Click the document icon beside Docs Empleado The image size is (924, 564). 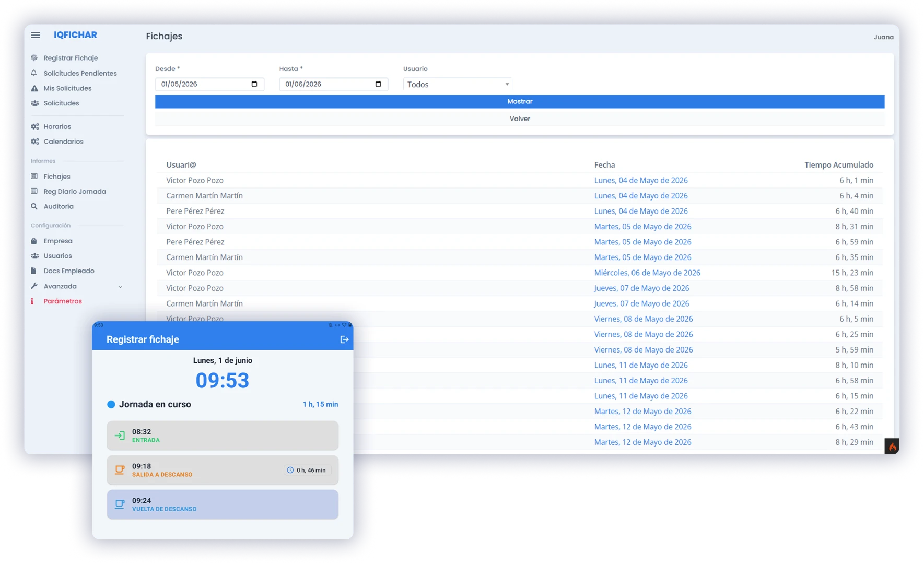[x=34, y=271]
